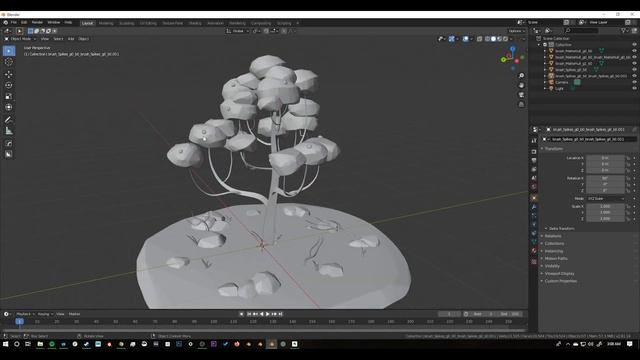Image resolution: width=640 pixels, height=360 pixels.
Task: Hide the Light object with its eye icon
Action: [x=634, y=88]
